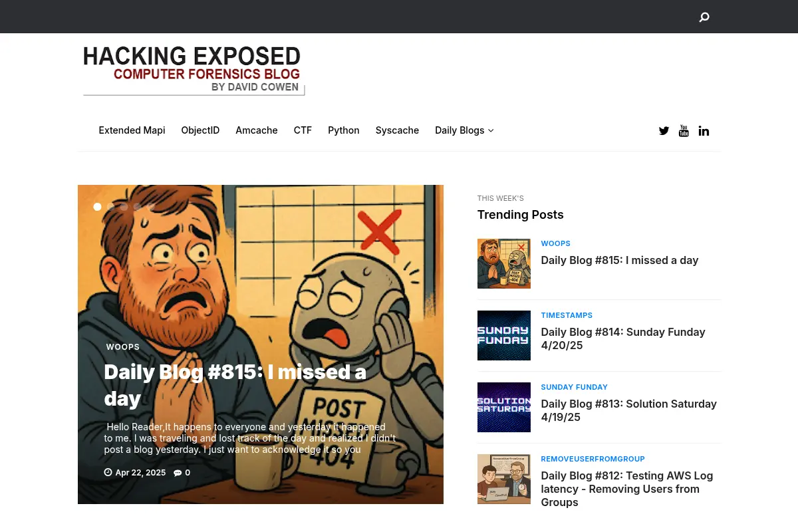Open the ObjectID menu item
This screenshot has height=532, width=798.
pos(200,130)
